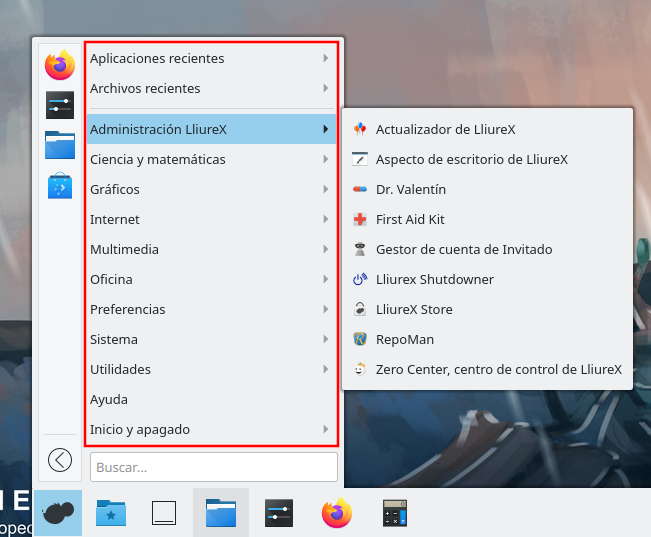Click the Buscar search field
This screenshot has width=651, height=537.
214,467
